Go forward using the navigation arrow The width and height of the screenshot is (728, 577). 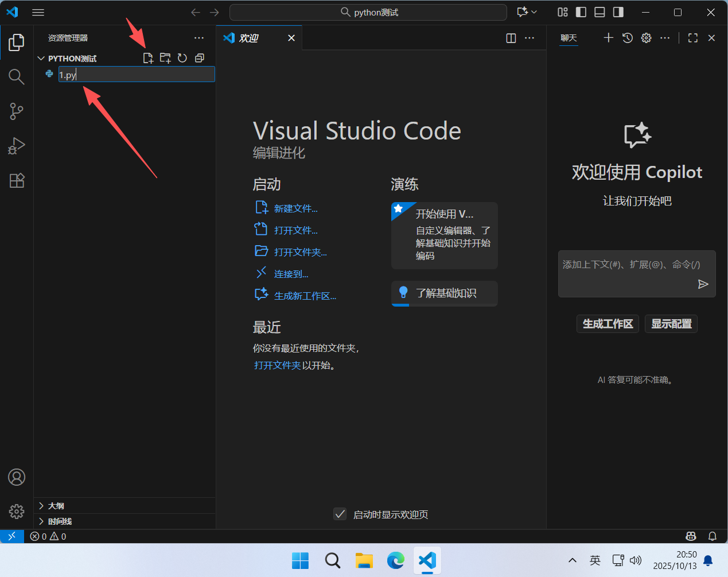(215, 12)
